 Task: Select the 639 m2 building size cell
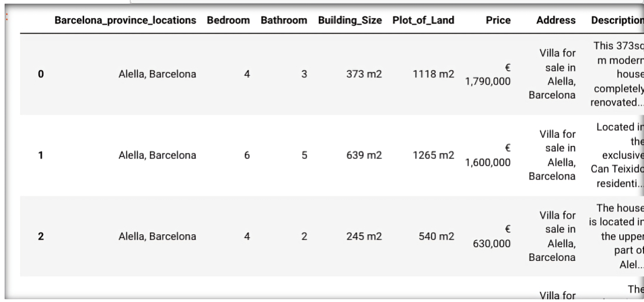pyautogui.click(x=363, y=155)
